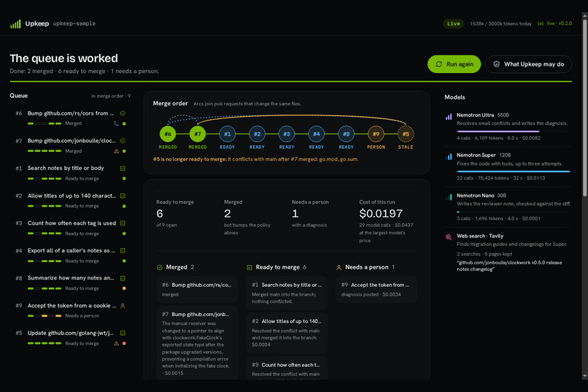Click the Needs a person column icon
Viewport: 588px width, 392px height.
pos(339,267)
